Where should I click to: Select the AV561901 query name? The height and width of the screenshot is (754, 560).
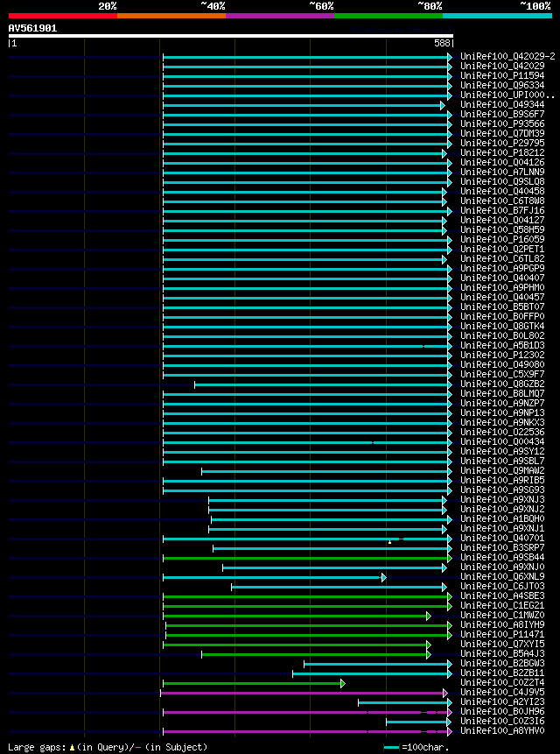click(32, 28)
